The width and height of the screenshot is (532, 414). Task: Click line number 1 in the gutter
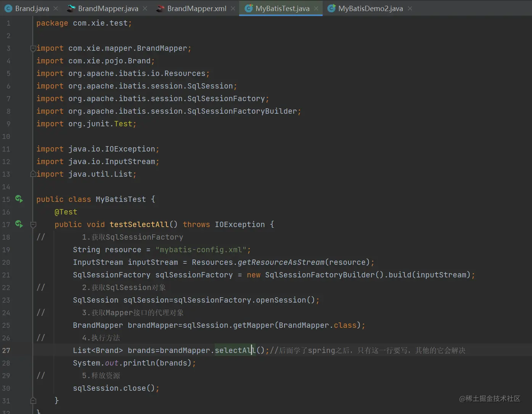tap(8, 23)
